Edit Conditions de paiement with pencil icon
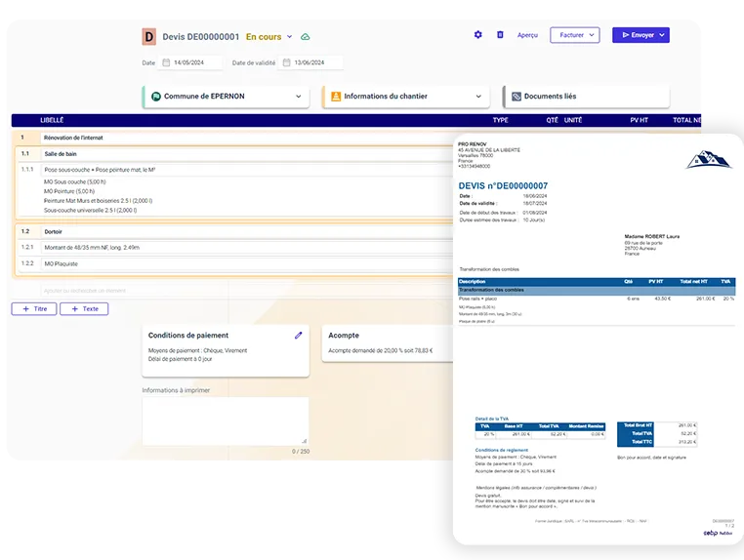 pos(298,336)
